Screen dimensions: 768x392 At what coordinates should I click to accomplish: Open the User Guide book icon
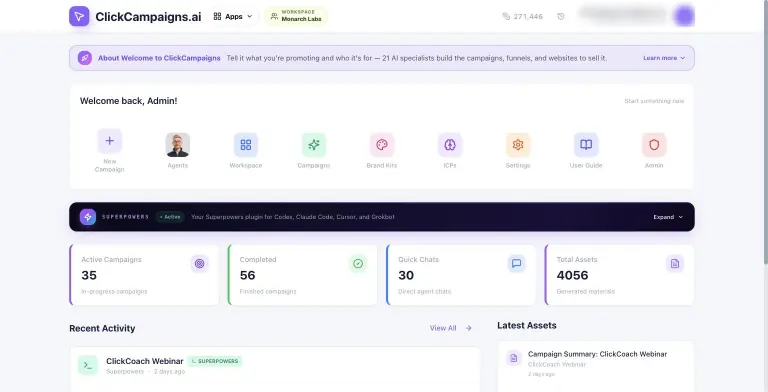586,145
